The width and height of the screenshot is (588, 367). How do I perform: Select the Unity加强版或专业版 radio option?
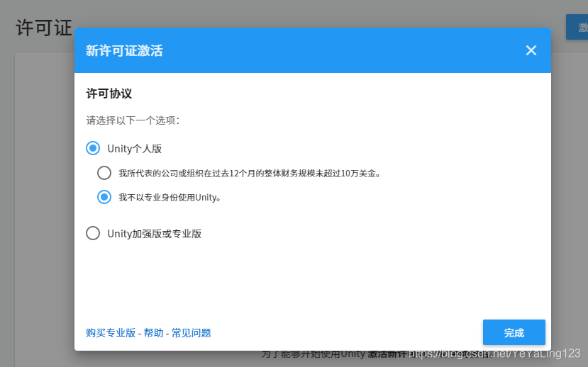pyautogui.click(x=93, y=233)
